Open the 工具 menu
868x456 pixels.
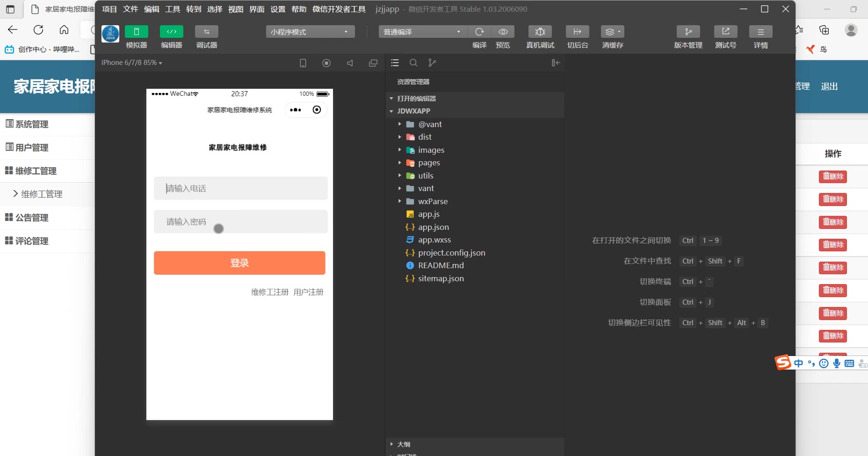173,9
